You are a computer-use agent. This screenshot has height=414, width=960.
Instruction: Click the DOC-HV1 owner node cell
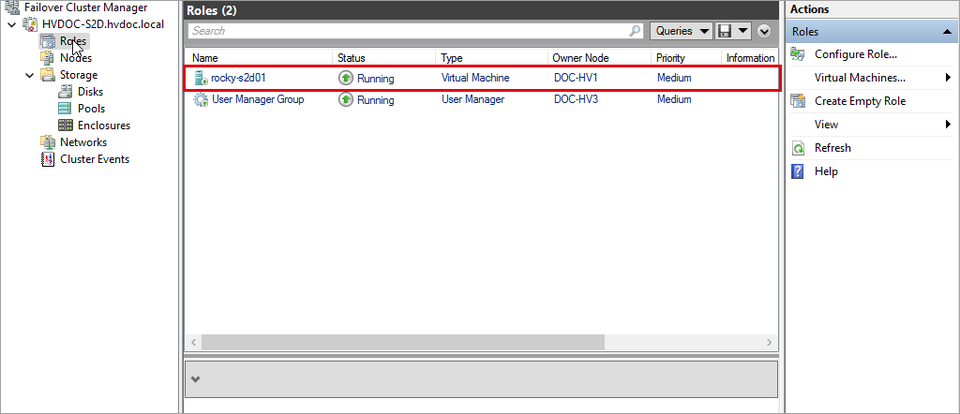574,78
